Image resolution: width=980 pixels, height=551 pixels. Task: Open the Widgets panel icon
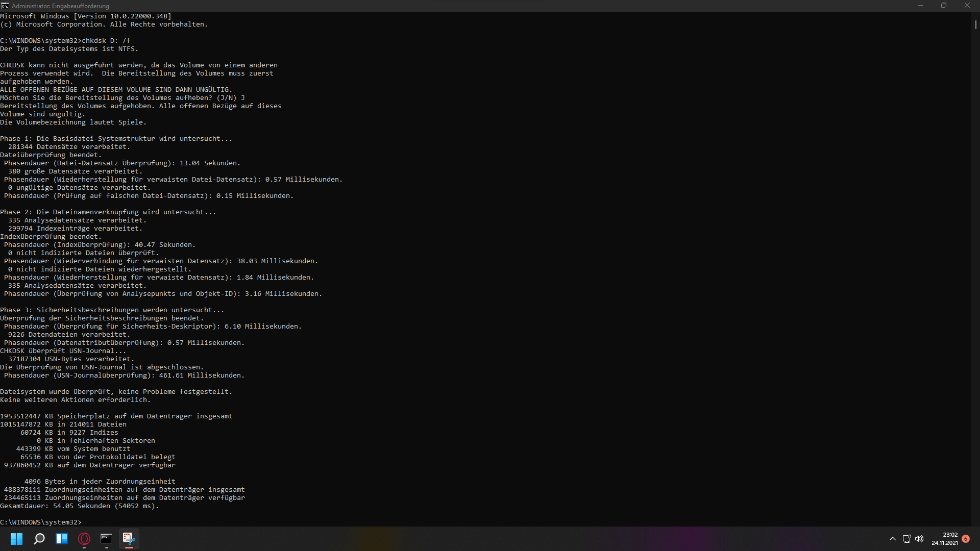(x=62, y=539)
